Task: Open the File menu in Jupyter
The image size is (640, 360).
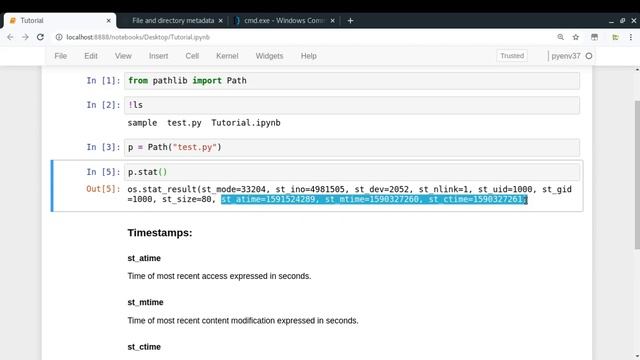Action: (60, 56)
